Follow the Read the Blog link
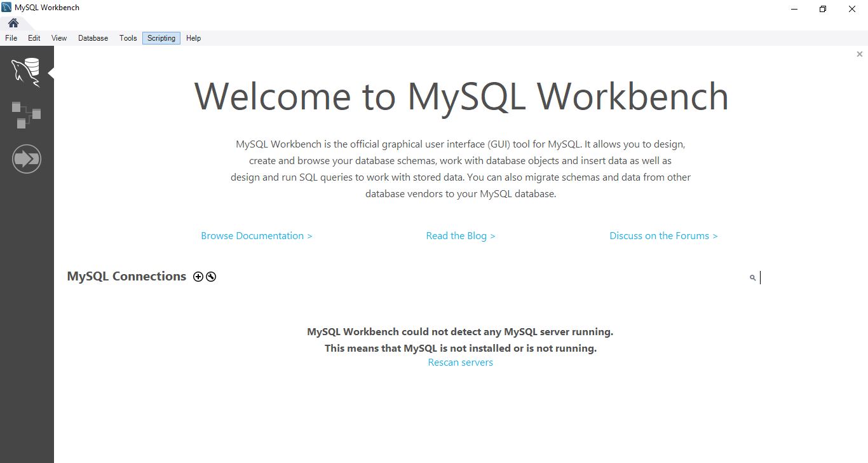 point(461,236)
